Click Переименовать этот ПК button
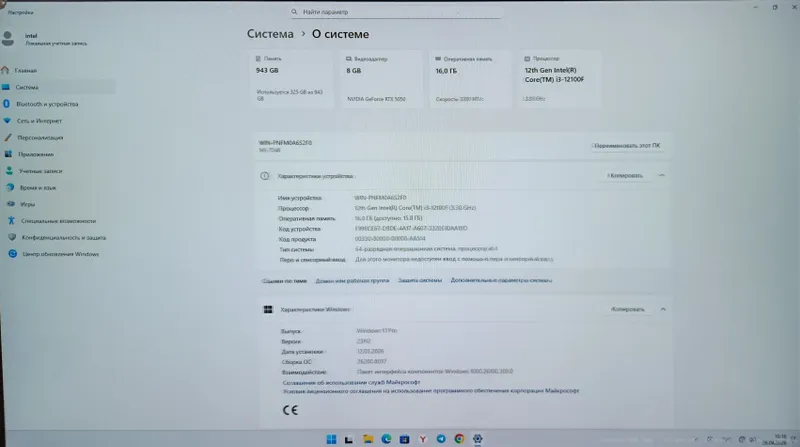This screenshot has width=800, height=447. [627, 145]
